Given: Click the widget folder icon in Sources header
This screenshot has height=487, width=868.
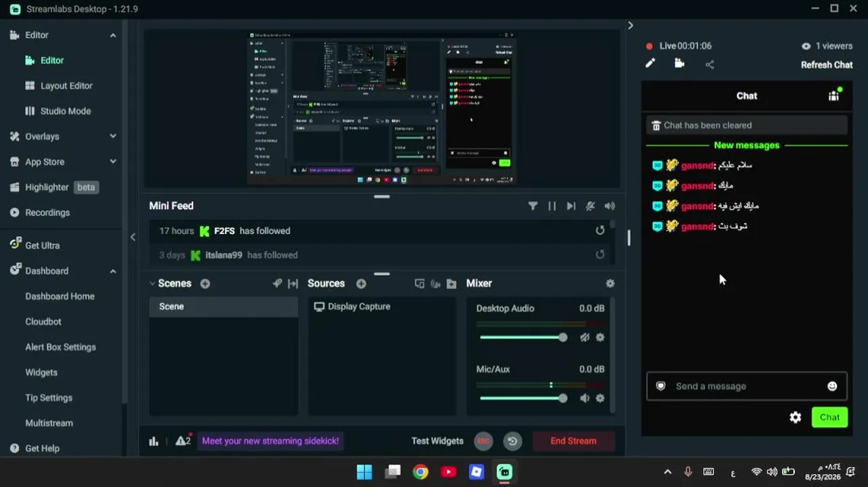Looking at the screenshot, I should click(x=452, y=284).
